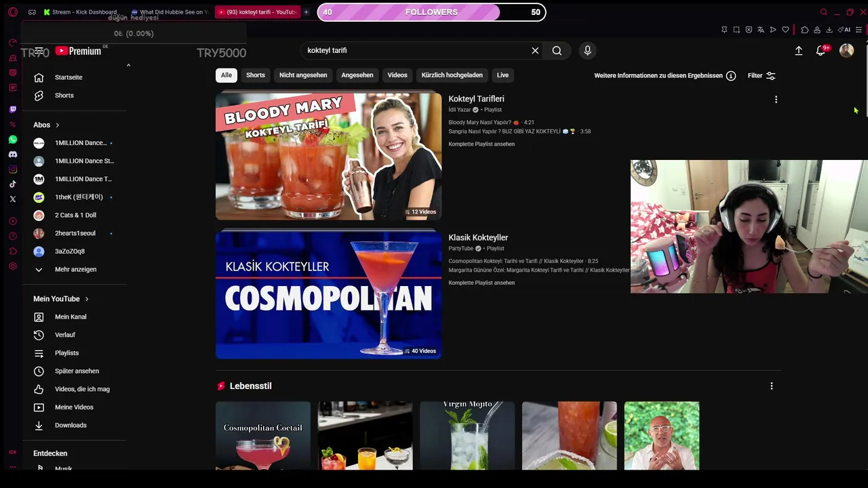This screenshot has width=868, height=488.
Task: Switch to the What Did Hubble See tab
Action: (170, 12)
